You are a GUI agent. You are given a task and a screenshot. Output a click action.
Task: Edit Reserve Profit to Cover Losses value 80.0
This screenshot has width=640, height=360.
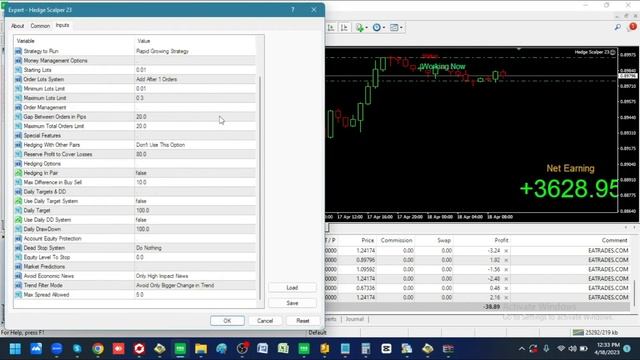click(195, 154)
